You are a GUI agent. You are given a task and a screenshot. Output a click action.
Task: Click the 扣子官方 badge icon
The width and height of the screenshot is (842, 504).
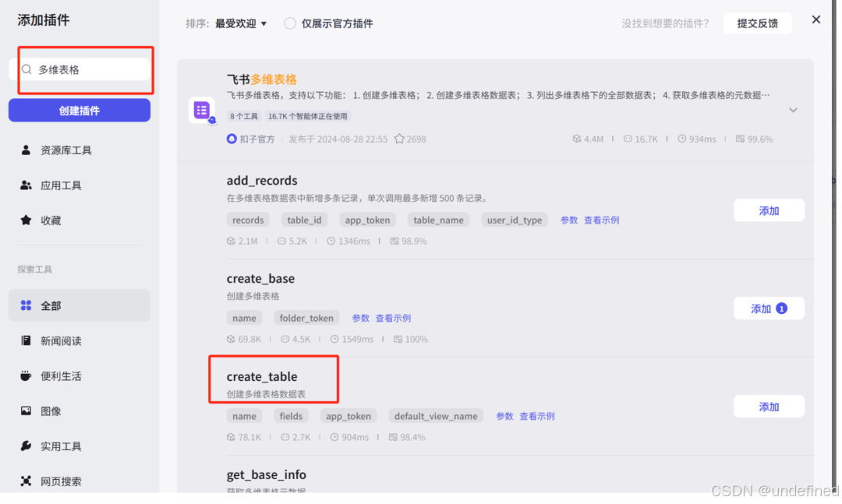[x=232, y=139]
